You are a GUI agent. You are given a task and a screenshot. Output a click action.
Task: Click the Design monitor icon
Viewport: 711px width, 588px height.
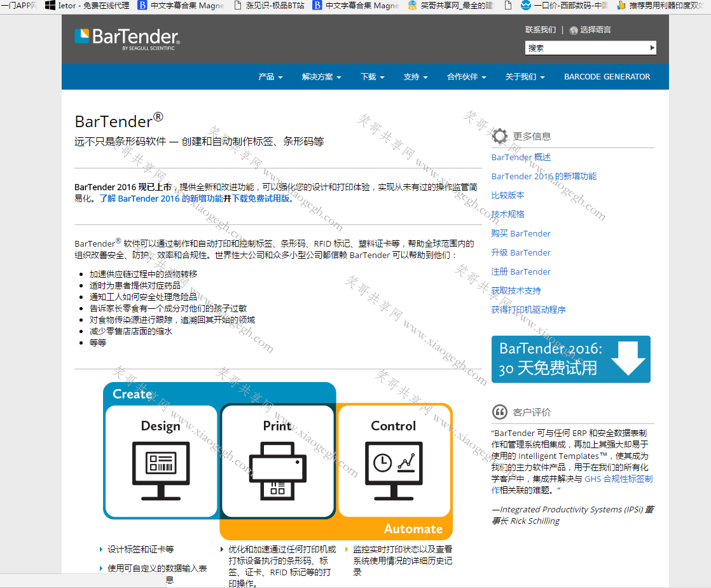pyautogui.click(x=161, y=471)
